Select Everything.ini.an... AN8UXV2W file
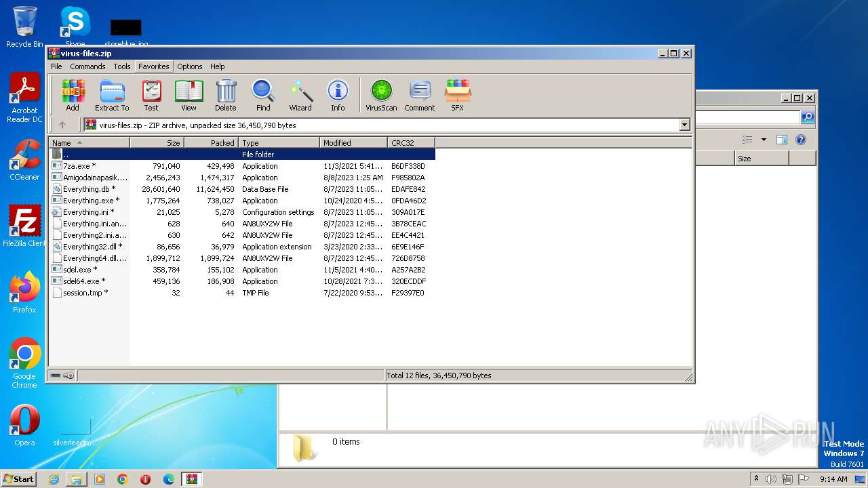The height and width of the screenshot is (488, 868). [x=242, y=224]
